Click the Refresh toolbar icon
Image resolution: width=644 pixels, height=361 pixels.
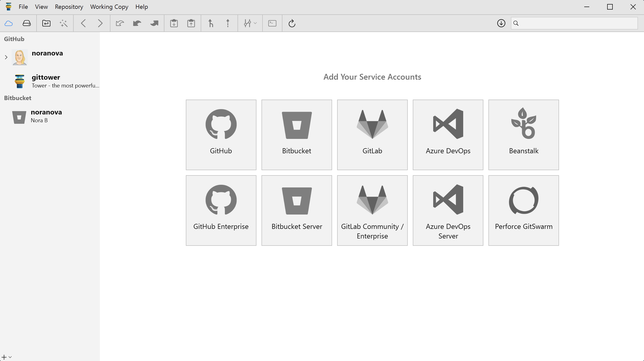[292, 23]
